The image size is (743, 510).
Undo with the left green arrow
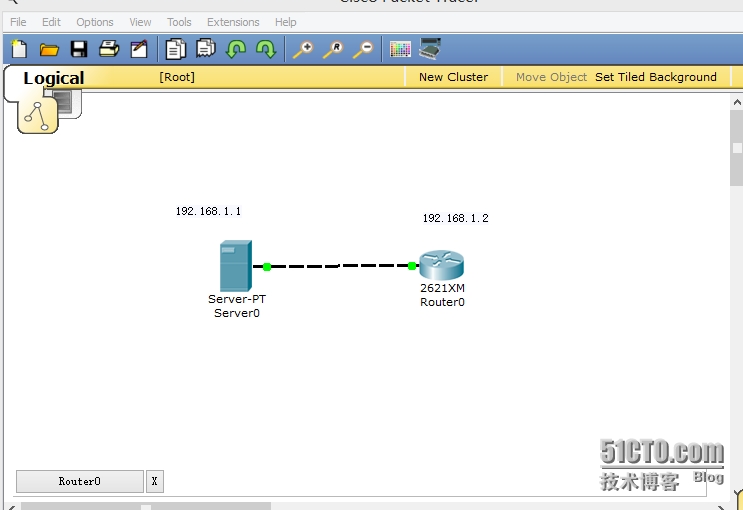pyautogui.click(x=236, y=49)
